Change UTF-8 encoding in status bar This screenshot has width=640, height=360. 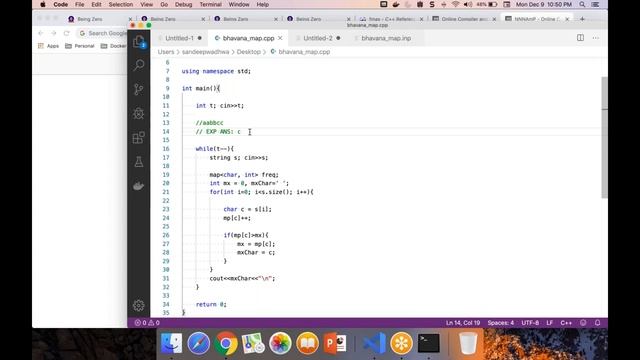tap(530, 323)
